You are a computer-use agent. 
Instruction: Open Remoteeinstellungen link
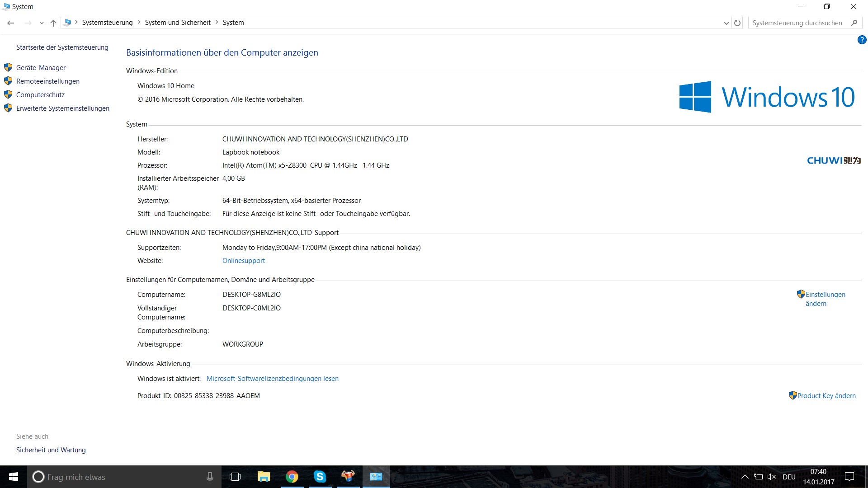coord(48,81)
